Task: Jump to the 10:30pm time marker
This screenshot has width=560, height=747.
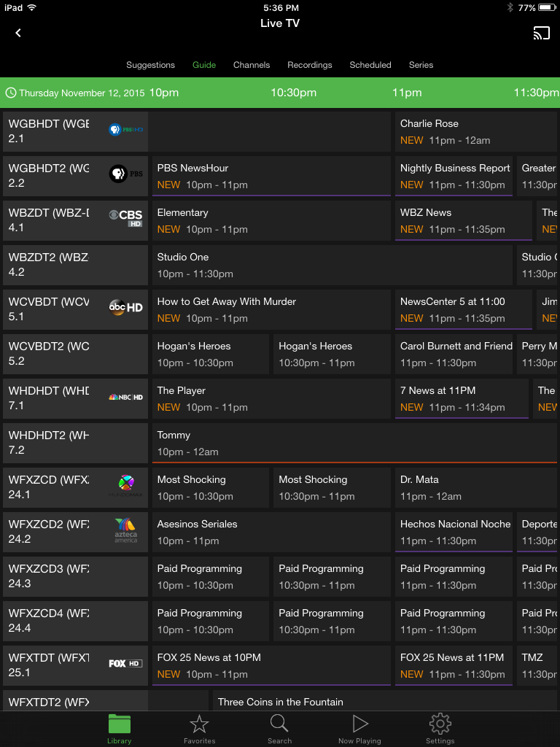Action: [293, 93]
